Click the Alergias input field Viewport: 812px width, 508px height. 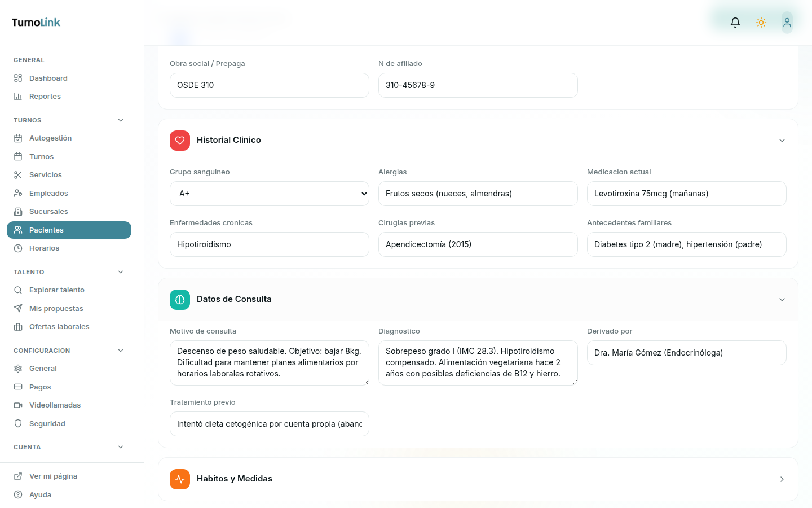click(478, 194)
